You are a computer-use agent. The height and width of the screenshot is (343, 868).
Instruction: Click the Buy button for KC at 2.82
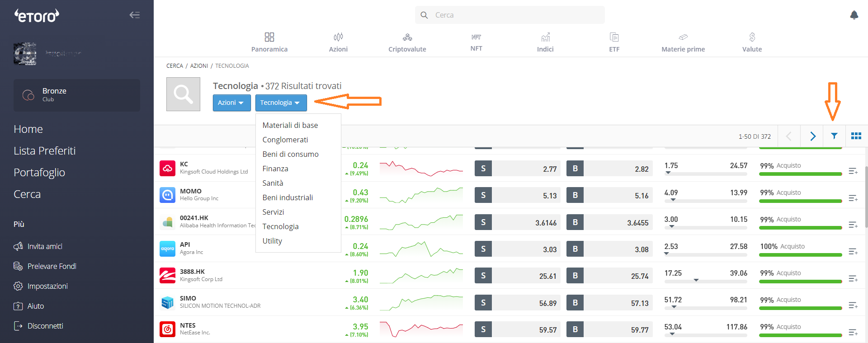[609, 169]
